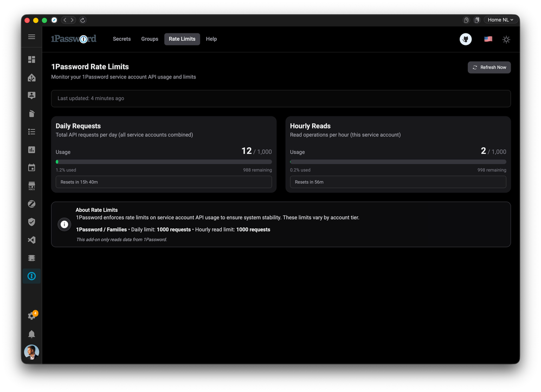This screenshot has width=541, height=392.
Task: Open Settings gear with orange badge
Action: [31, 316]
